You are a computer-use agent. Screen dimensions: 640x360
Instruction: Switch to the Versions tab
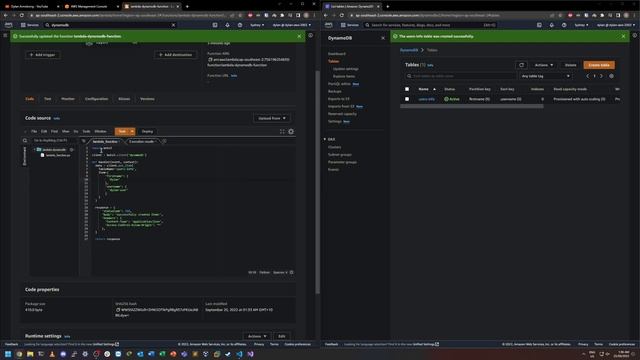pos(147,99)
